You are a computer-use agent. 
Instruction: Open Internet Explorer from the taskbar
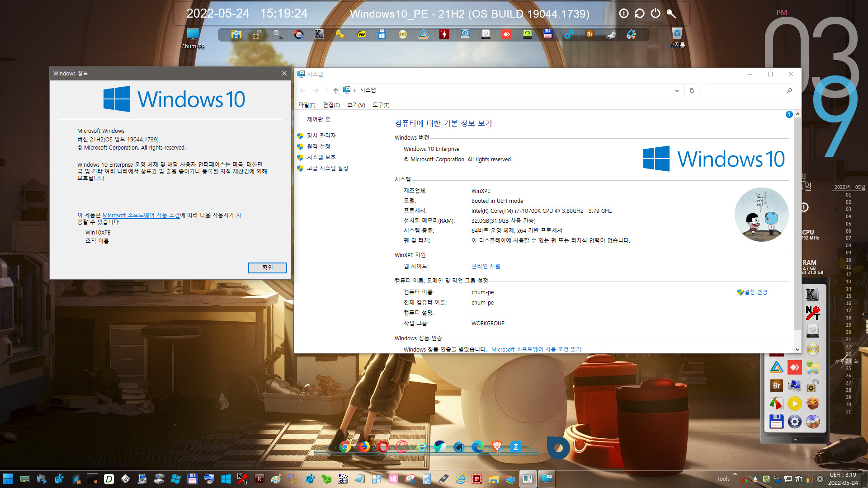(x=460, y=479)
